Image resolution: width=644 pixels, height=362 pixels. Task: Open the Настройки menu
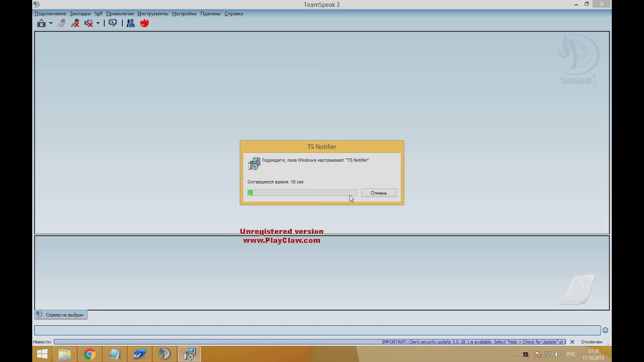(x=184, y=14)
